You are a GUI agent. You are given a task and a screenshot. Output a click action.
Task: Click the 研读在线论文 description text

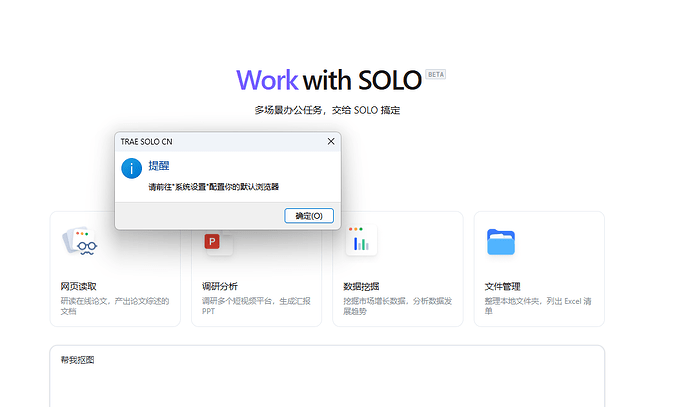pos(115,306)
